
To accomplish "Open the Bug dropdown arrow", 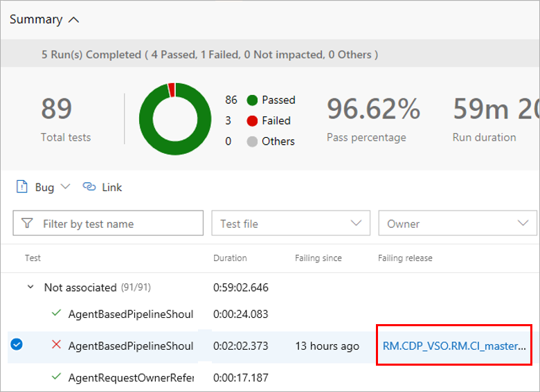I will [x=65, y=187].
